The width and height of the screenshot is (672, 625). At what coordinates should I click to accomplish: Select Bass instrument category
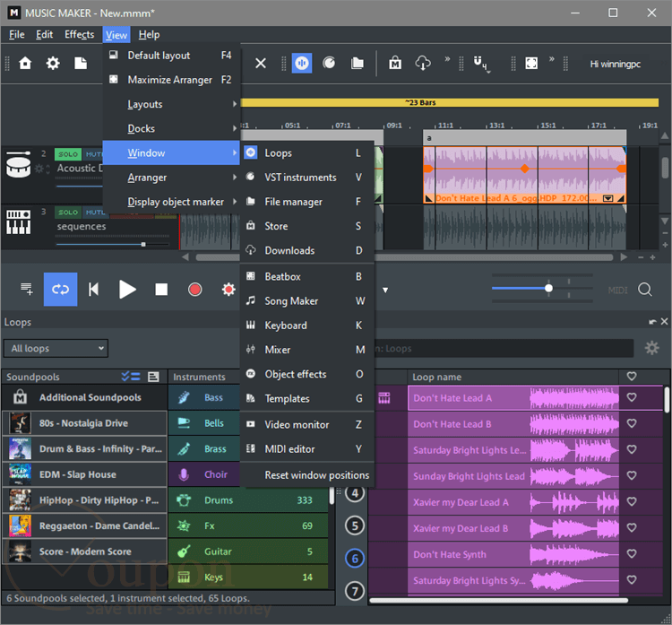point(204,397)
